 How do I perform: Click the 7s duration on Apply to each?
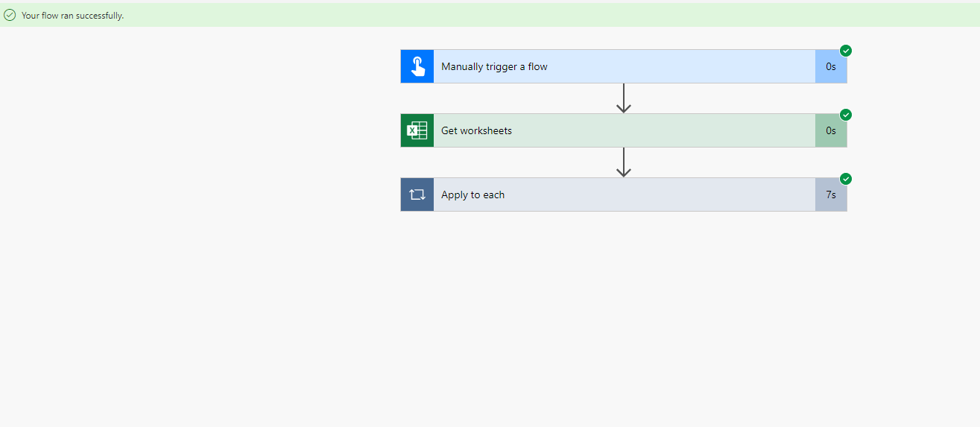click(831, 194)
